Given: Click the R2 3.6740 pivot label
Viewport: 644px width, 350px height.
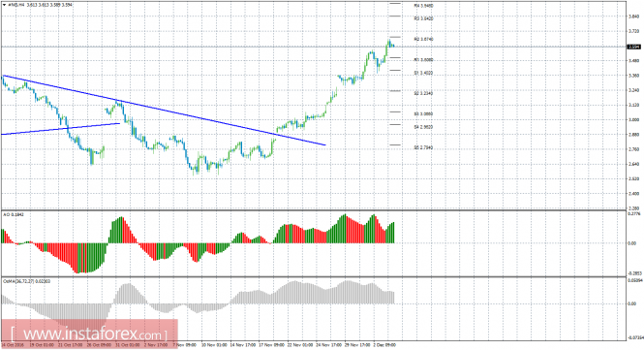Looking at the screenshot, I should click(x=423, y=40).
